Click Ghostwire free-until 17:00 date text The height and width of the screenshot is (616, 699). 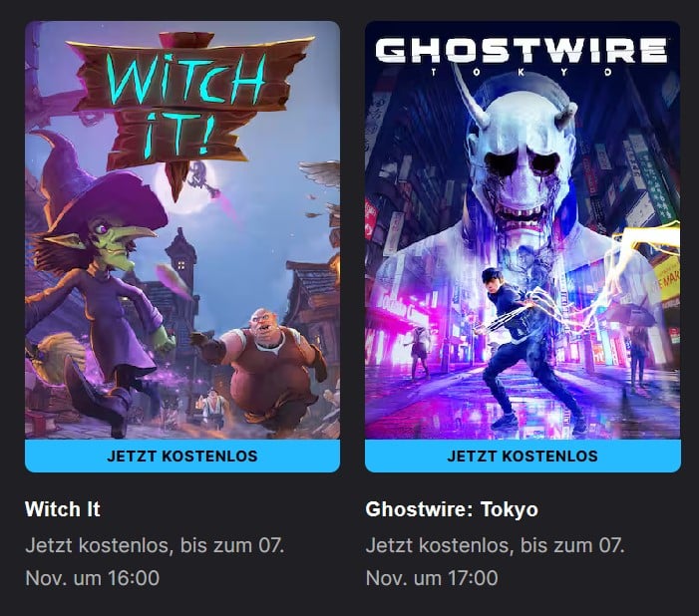pyautogui.click(x=495, y=561)
